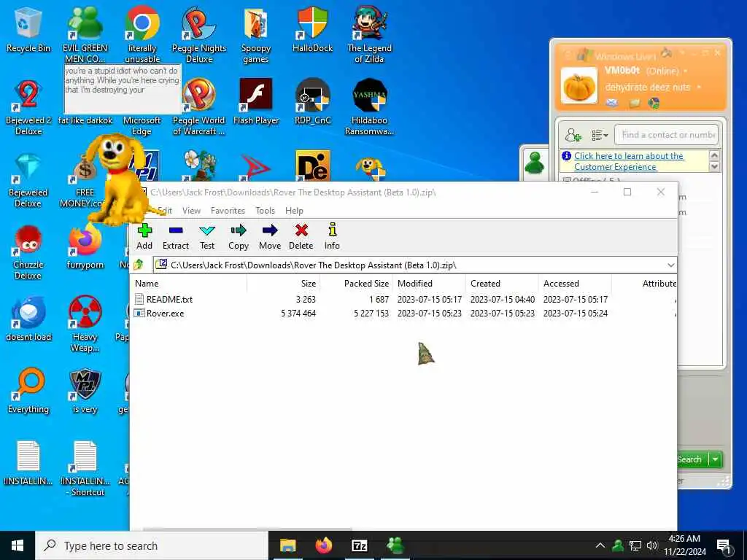Click the add contact icon in Messenger

573,135
